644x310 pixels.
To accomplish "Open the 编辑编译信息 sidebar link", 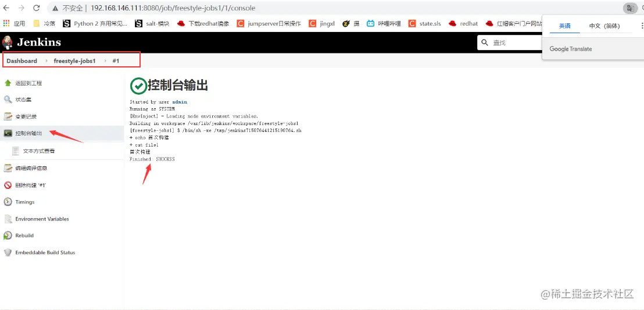I will [31, 168].
